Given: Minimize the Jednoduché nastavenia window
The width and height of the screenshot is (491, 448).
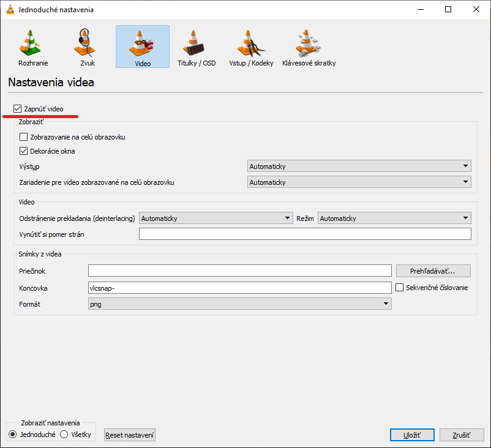Looking at the screenshot, I should pyautogui.click(x=421, y=9).
